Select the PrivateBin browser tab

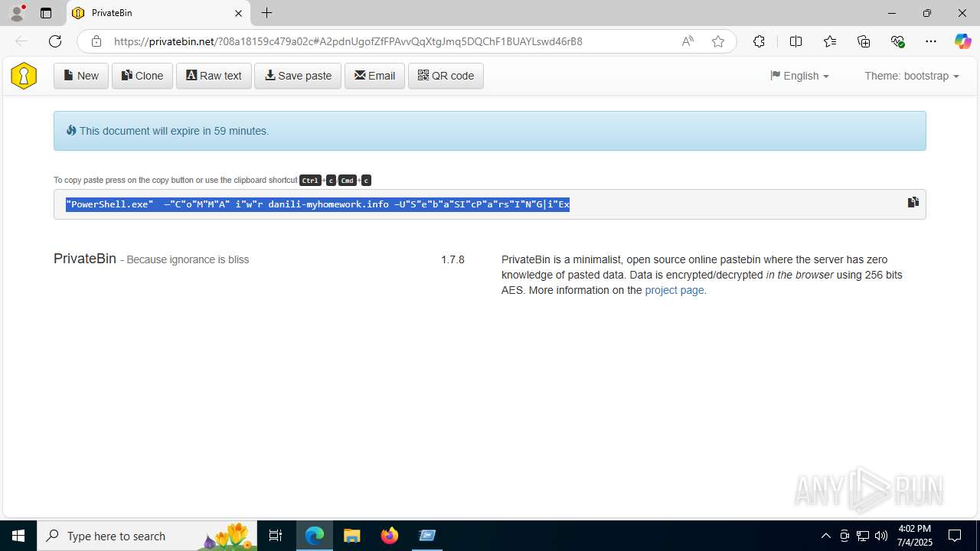click(158, 13)
